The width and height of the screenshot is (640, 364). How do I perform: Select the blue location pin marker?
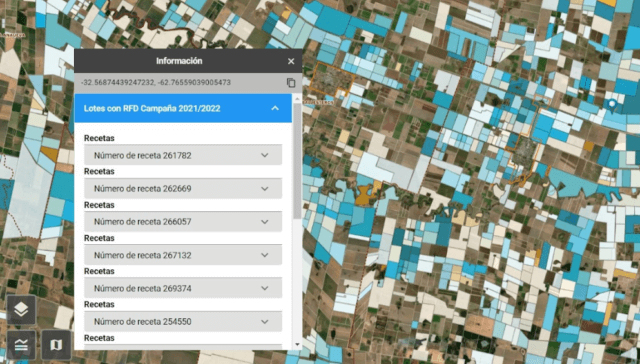coord(611,105)
